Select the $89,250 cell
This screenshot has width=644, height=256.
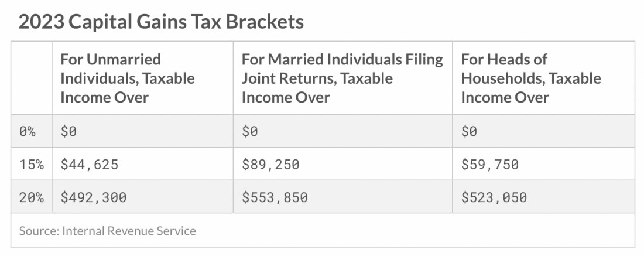click(270, 165)
